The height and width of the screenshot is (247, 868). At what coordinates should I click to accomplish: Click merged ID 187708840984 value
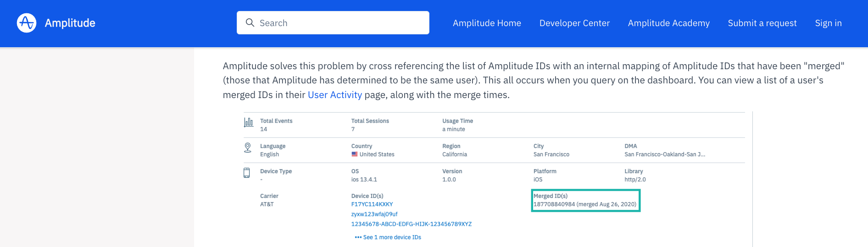585,204
